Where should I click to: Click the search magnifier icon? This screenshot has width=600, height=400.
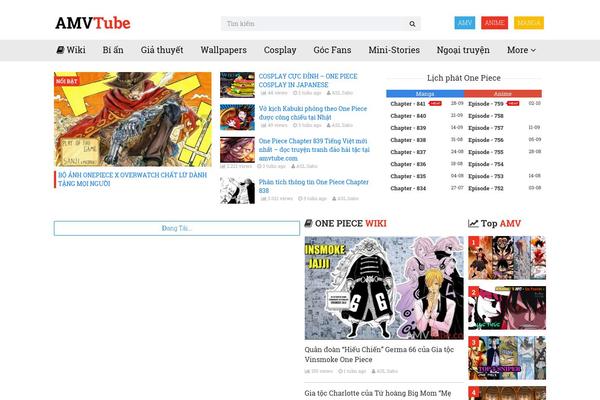(412, 24)
